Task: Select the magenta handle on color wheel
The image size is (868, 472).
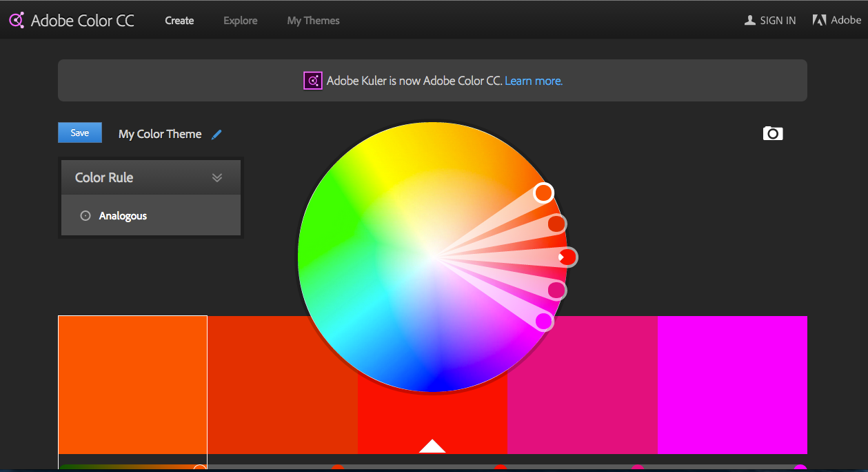Action: (x=544, y=322)
